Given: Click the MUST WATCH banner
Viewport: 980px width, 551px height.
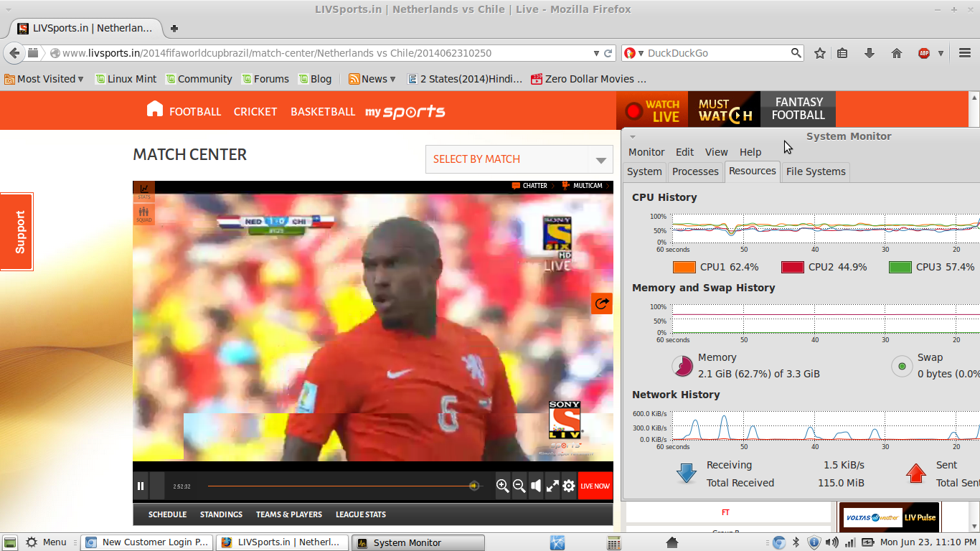Looking at the screenshot, I should (725, 110).
